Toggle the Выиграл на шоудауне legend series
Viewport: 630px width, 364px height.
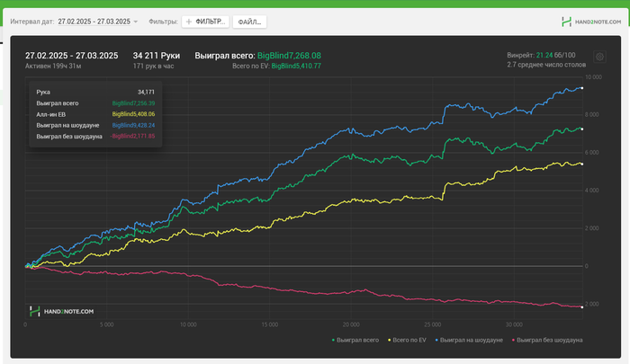pos(469,340)
